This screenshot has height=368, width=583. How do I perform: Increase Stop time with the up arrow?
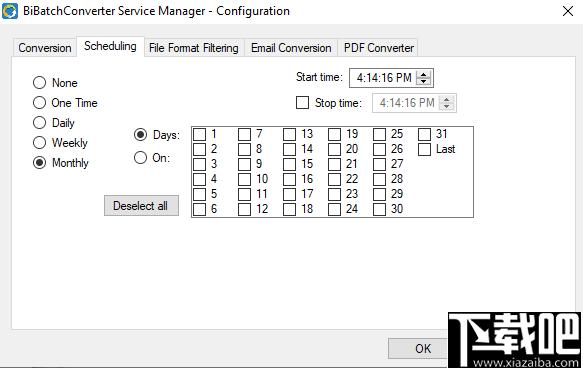(447, 99)
